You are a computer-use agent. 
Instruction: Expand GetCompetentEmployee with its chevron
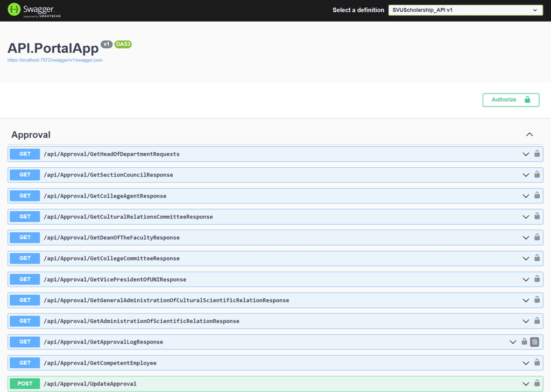point(526,363)
